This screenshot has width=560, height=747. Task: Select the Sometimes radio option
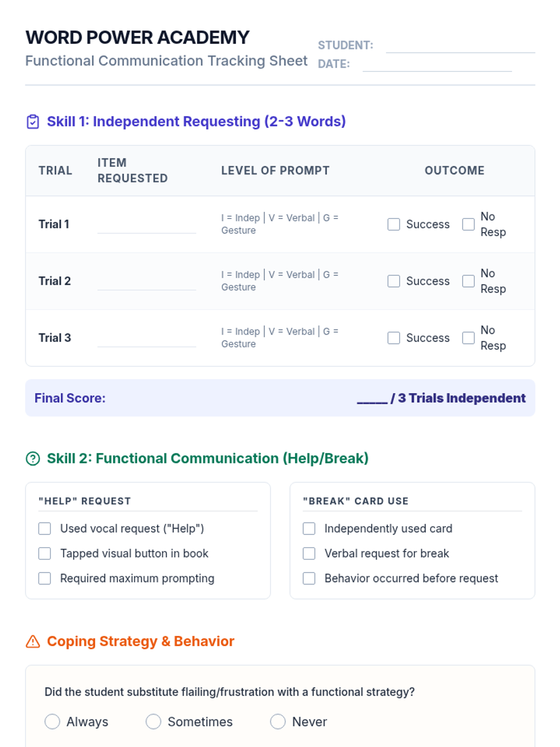(x=153, y=722)
